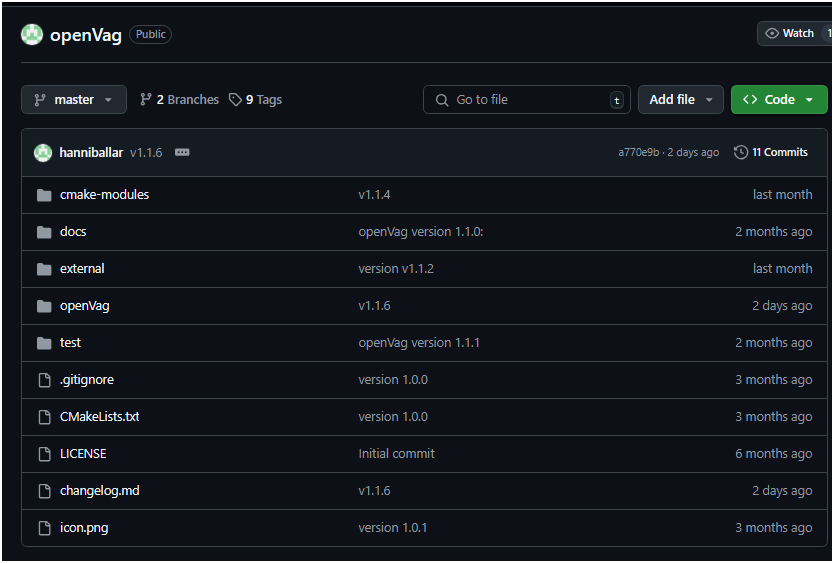Image resolution: width=834 pixels, height=563 pixels.
Task: Open the .gitignore file
Action: point(87,380)
